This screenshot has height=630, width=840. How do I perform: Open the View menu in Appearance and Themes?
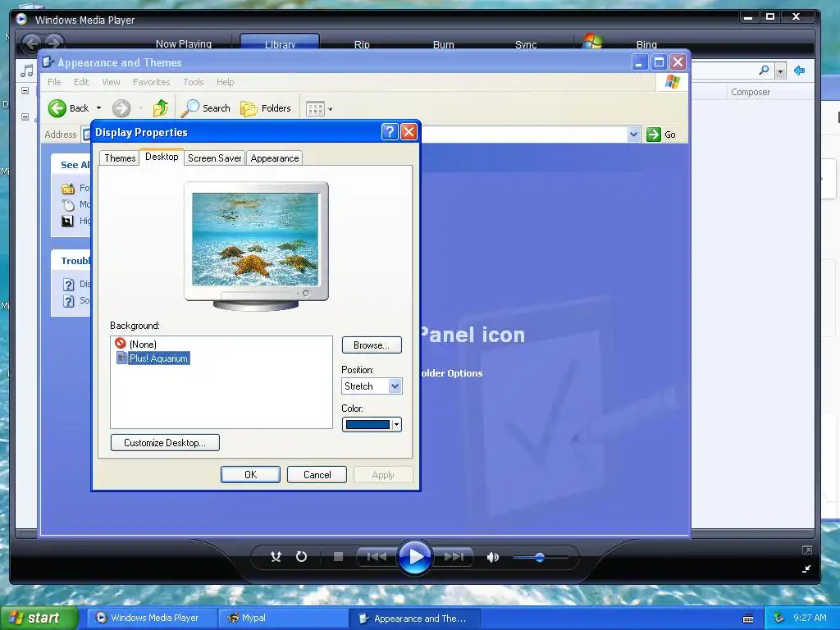(x=111, y=82)
